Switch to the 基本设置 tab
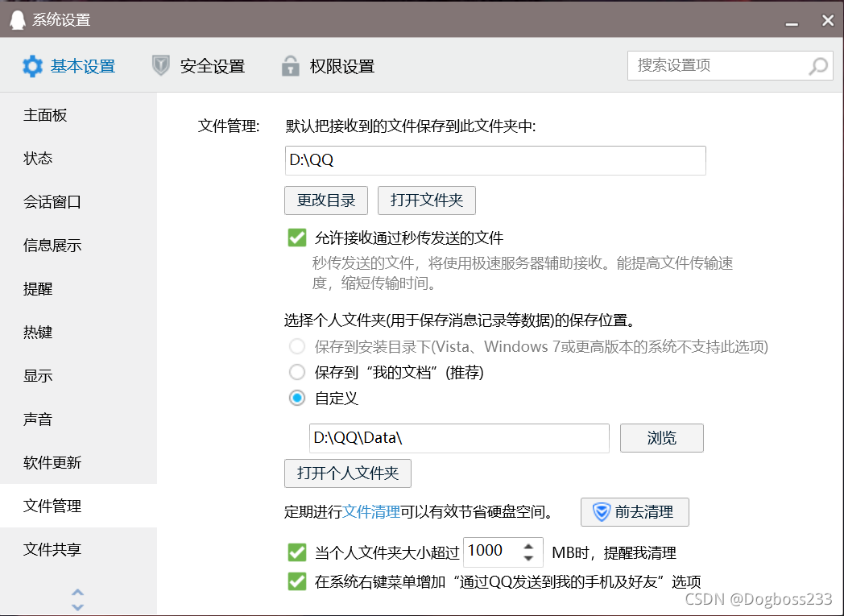The width and height of the screenshot is (844, 616). pos(69,66)
